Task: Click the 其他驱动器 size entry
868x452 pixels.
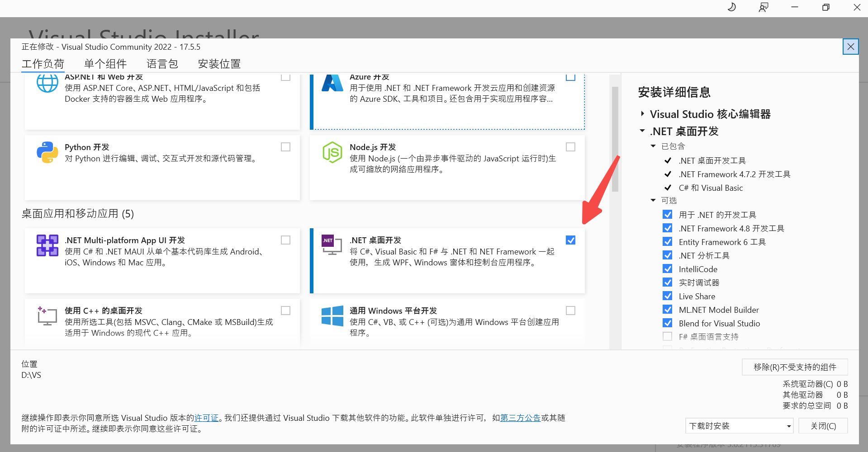Action: (x=815, y=395)
